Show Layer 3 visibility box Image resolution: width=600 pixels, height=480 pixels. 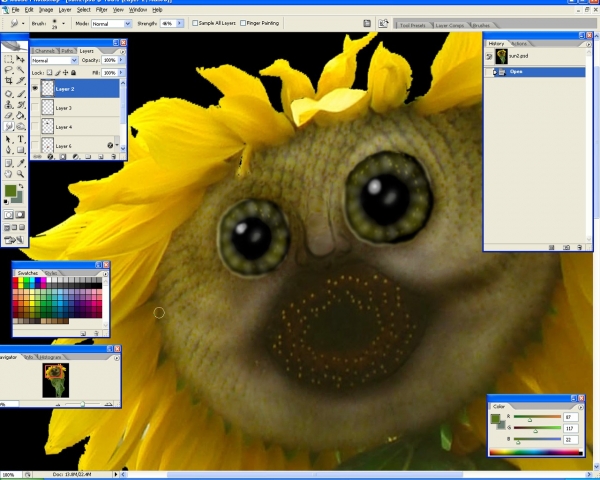pyautogui.click(x=35, y=108)
